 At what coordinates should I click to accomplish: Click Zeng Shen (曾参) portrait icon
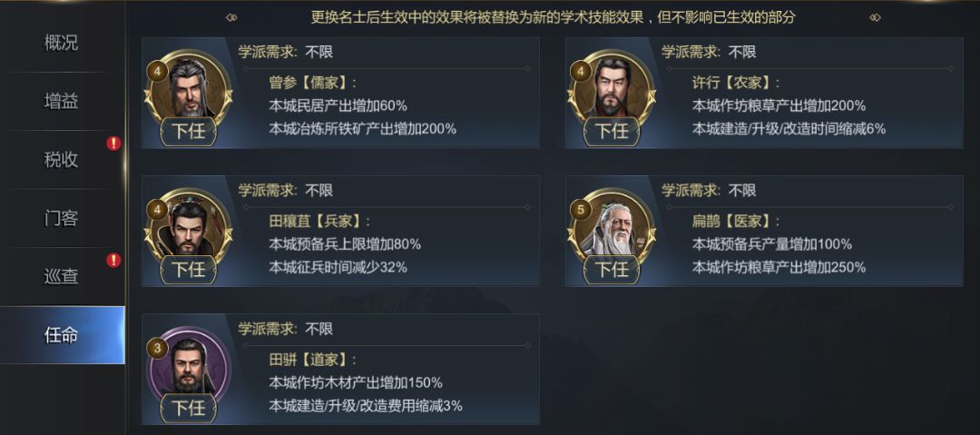(x=188, y=86)
